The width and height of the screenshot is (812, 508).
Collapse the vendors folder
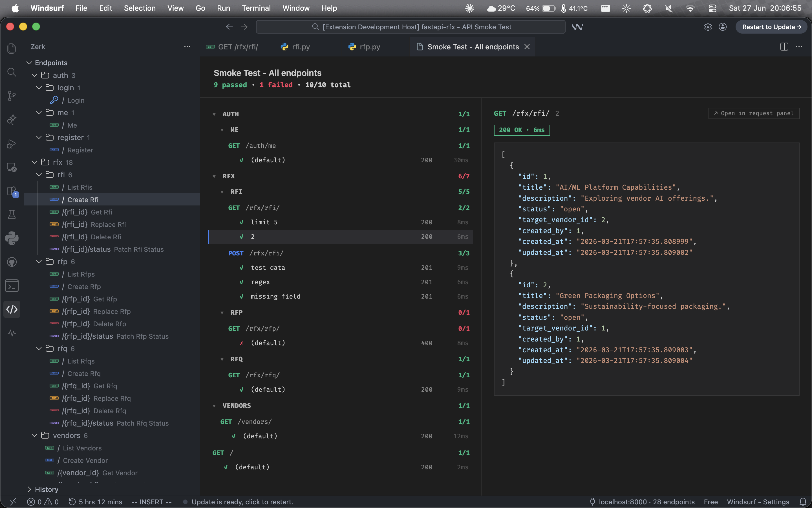click(x=34, y=435)
